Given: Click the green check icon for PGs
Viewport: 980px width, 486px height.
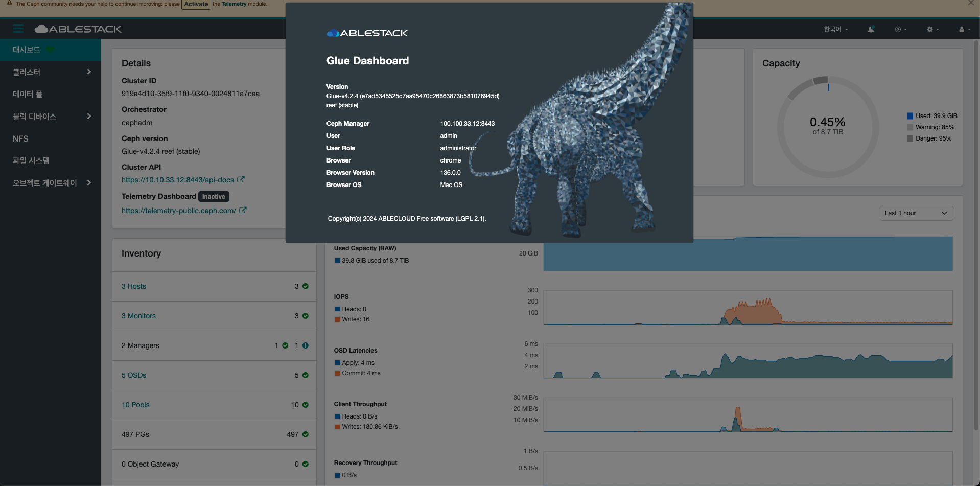Looking at the screenshot, I should coord(306,434).
